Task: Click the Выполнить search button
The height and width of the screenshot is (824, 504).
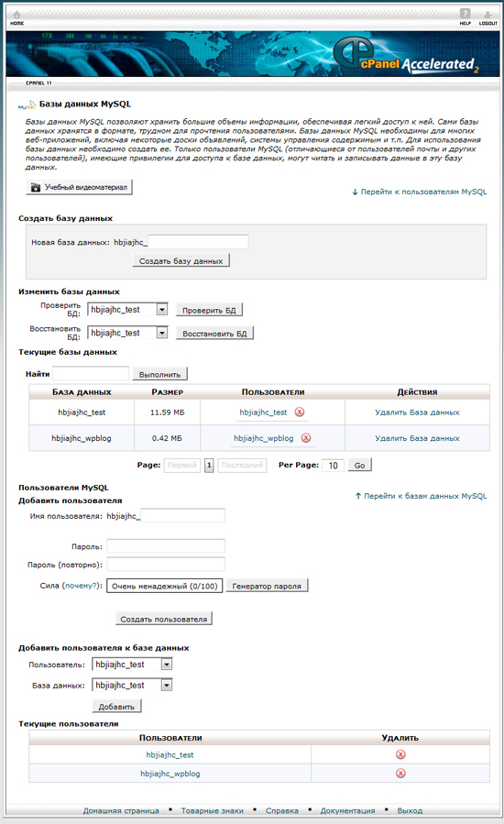Action: pyautogui.click(x=159, y=374)
